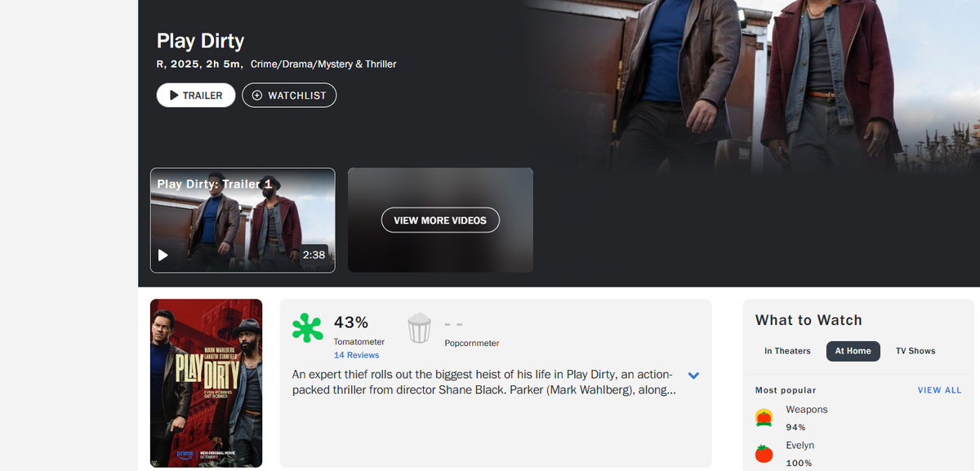Click the red tomato icon next to Evelyn

(x=764, y=454)
